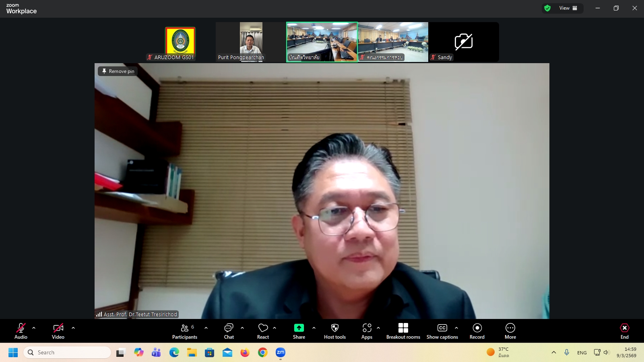Expand video options arrow beside Video

click(x=73, y=328)
